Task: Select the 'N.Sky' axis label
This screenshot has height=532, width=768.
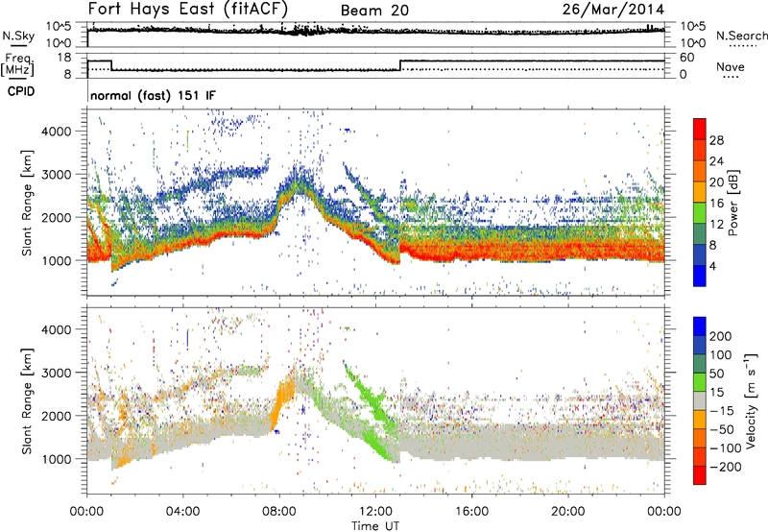Action: (x=18, y=36)
